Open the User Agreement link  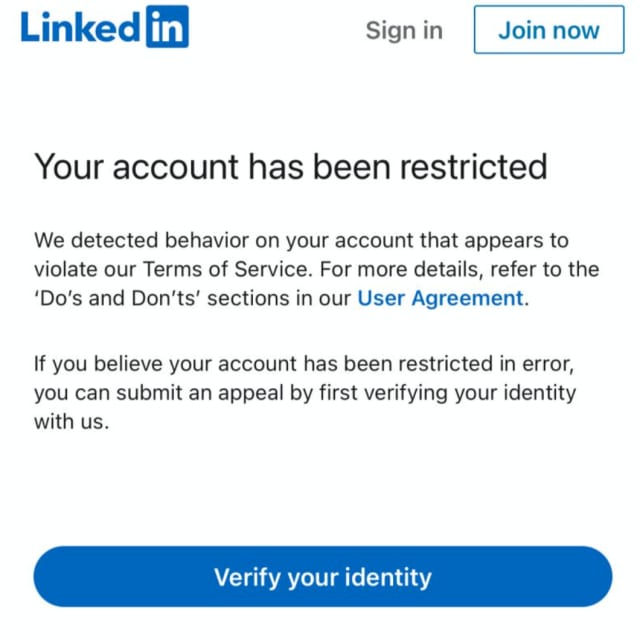click(x=440, y=298)
